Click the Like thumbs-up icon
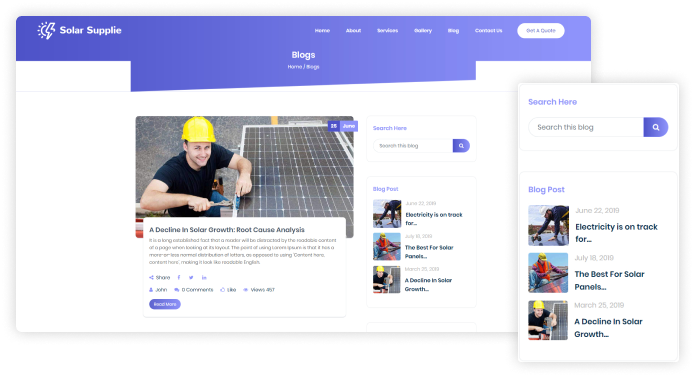This screenshot has width=695, height=378. pyautogui.click(x=223, y=290)
